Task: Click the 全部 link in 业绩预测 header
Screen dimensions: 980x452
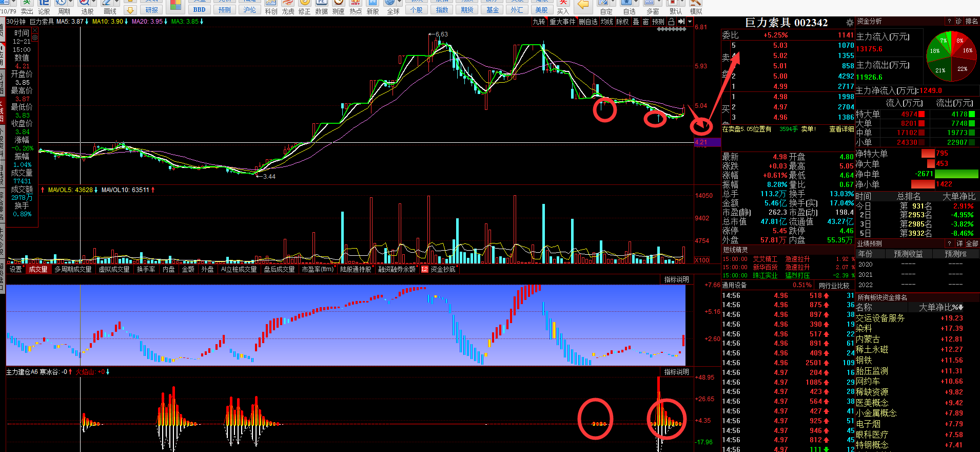Action: pyautogui.click(x=972, y=243)
